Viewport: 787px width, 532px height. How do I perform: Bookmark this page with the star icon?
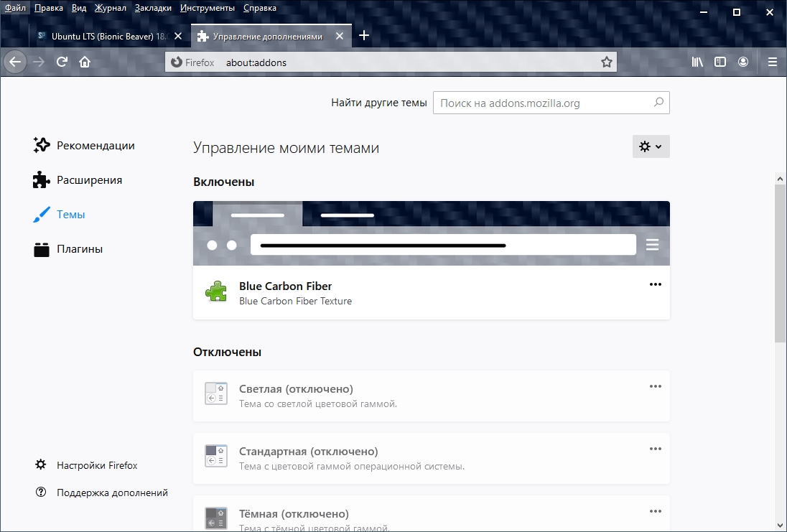(x=606, y=62)
